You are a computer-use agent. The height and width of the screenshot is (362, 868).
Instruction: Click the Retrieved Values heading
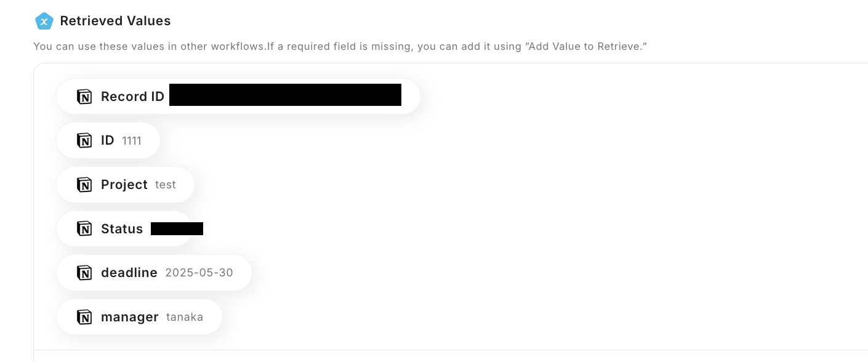pos(115,21)
